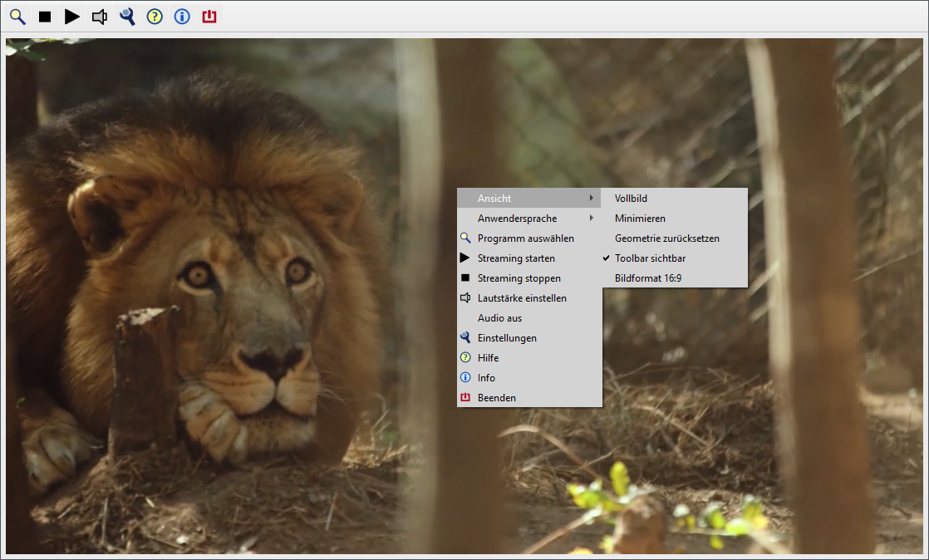The image size is (929, 560).
Task: Toggle 'Bildformat 16:9' in the submenu
Action: click(648, 278)
